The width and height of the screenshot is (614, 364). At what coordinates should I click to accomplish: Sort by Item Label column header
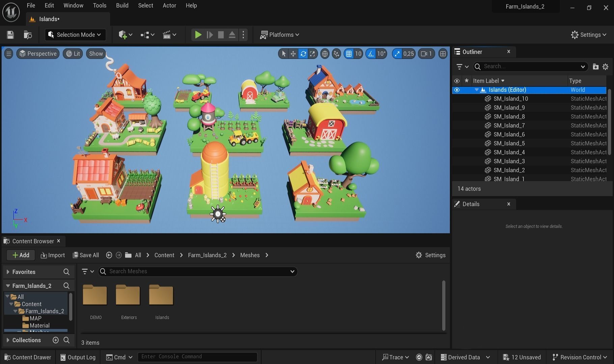489,81
